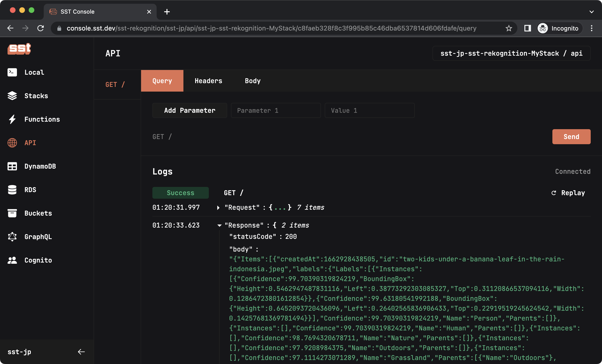
Task: Click the "statusCode" : 200 line
Action: [x=263, y=236]
